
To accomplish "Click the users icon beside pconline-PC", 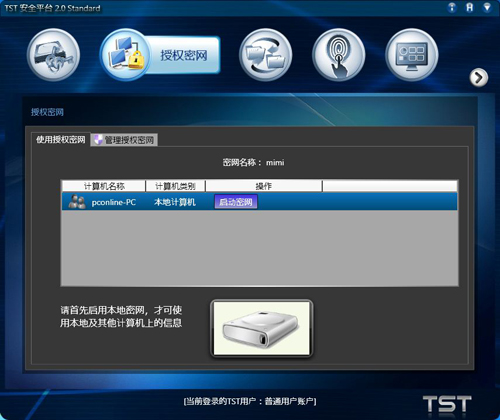I will 77,202.
